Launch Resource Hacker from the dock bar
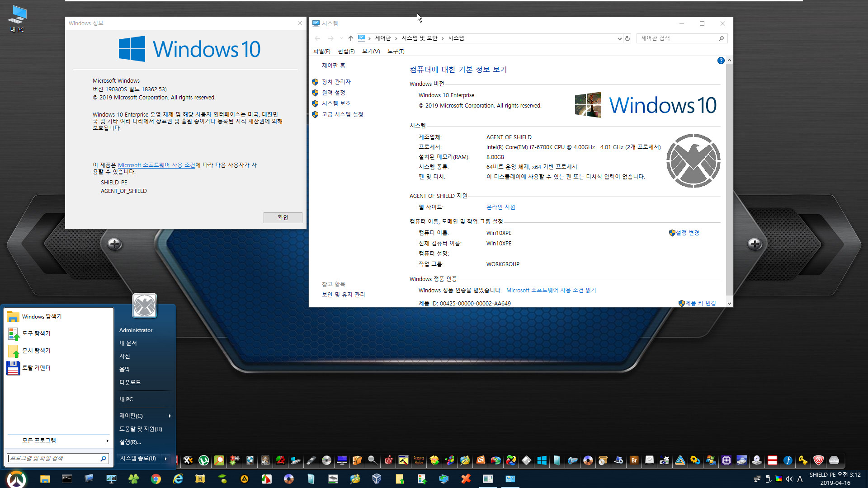This screenshot has height=488, width=868. pyautogui.click(x=419, y=460)
